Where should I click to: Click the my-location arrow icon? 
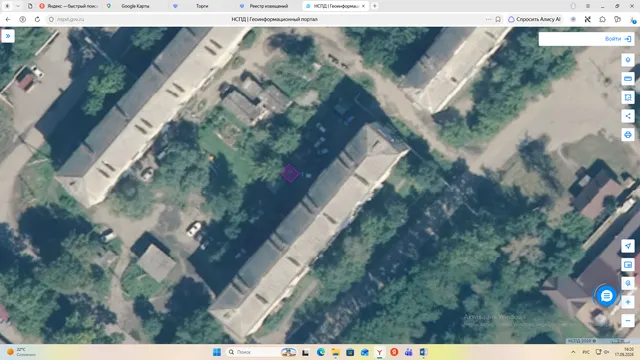coord(628,246)
